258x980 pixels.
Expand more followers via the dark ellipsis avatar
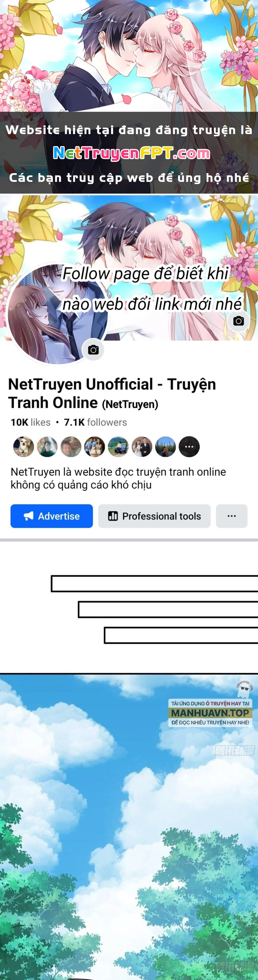[x=189, y=447]
